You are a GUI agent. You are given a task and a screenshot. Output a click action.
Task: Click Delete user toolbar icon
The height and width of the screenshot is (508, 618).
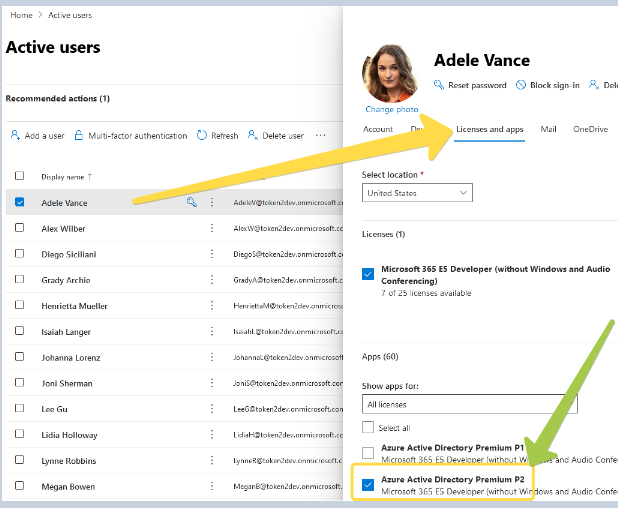pyautogui.click(x=253, y=135)
